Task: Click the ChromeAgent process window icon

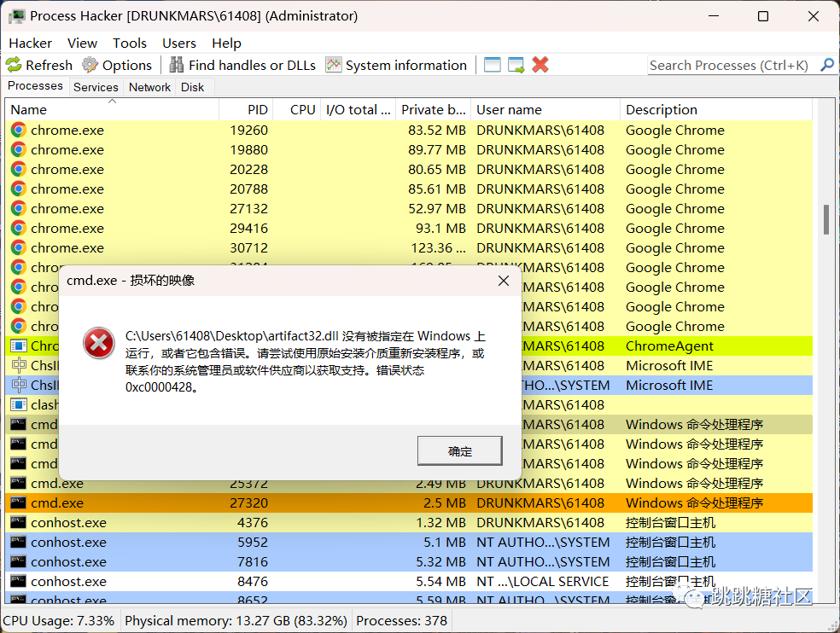Action: coord(19,346)
